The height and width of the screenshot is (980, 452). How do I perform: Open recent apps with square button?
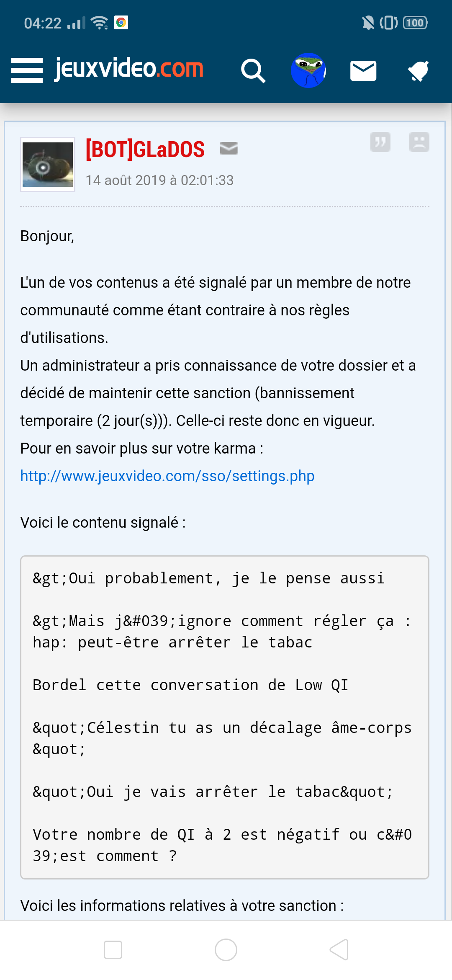click(113, 950)
